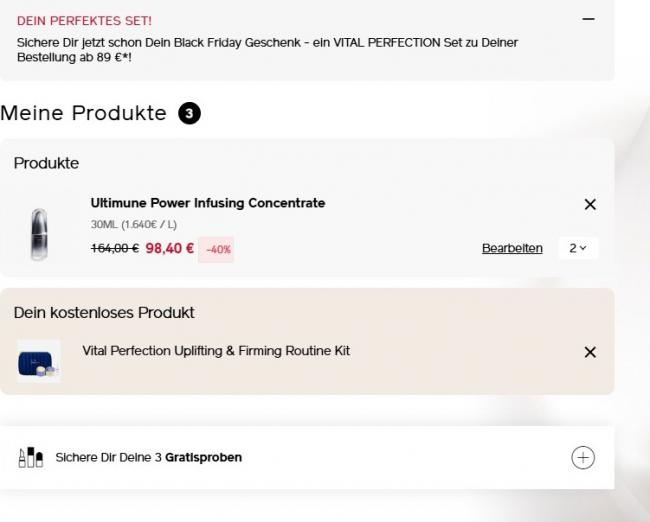650x522 pixels.
Task: Click the Dein kostenloses Produkt heading
Action: 104,313
